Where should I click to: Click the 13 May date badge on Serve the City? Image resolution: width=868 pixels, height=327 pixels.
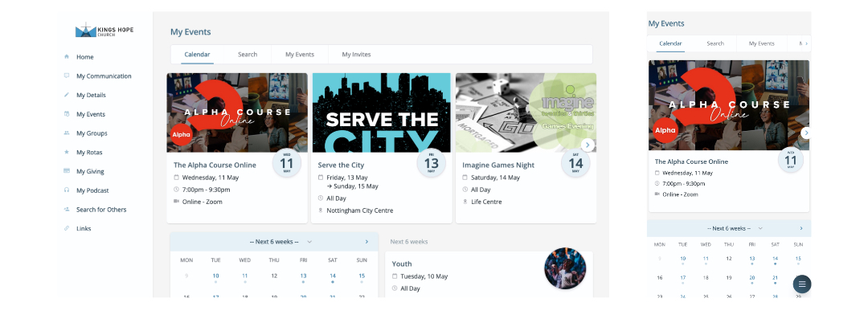point(431,163)
